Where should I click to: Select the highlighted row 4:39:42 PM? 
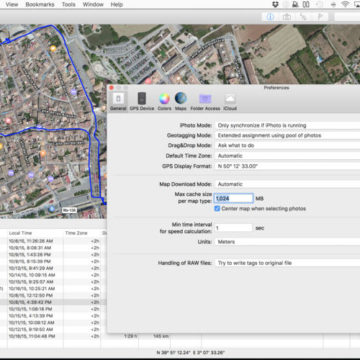[53, 302]
